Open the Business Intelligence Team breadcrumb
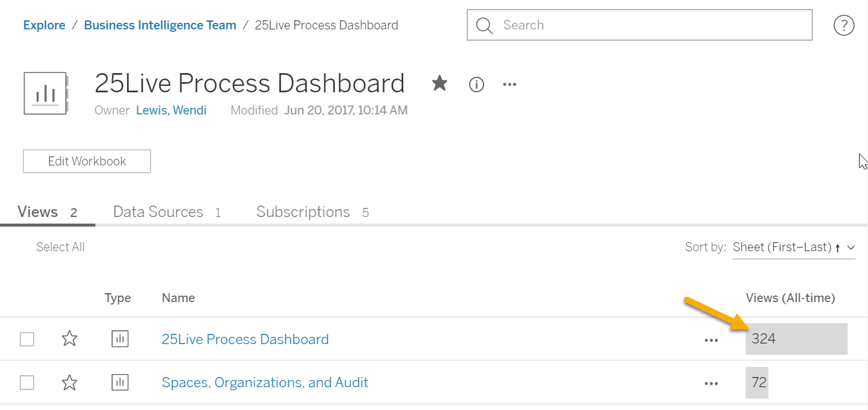This screenshot has width=868, height=410. point(160,25)
